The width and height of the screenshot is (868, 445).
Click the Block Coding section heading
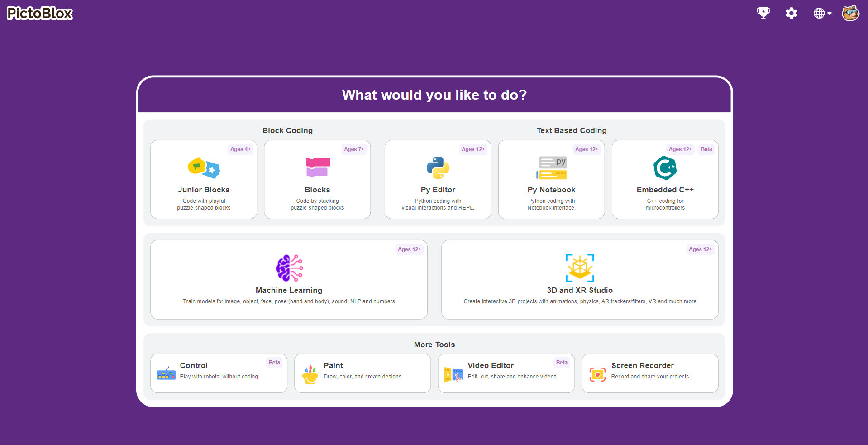tap(287, 130)
